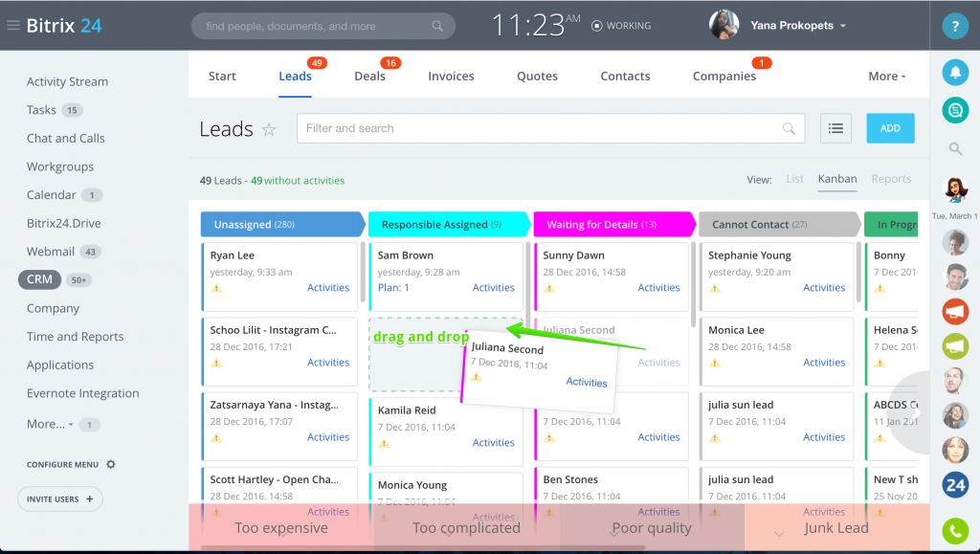Click the search magnifier in the top search bar
This screenshot has height=554, width=980.
coord(437,26)
